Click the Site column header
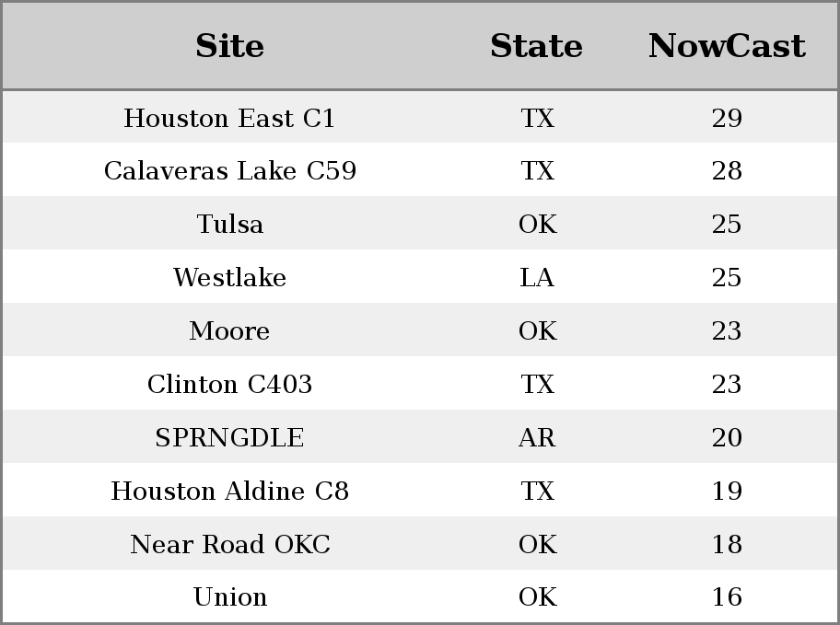The height and width of the screenshot is (625, 840). point(230,45)
